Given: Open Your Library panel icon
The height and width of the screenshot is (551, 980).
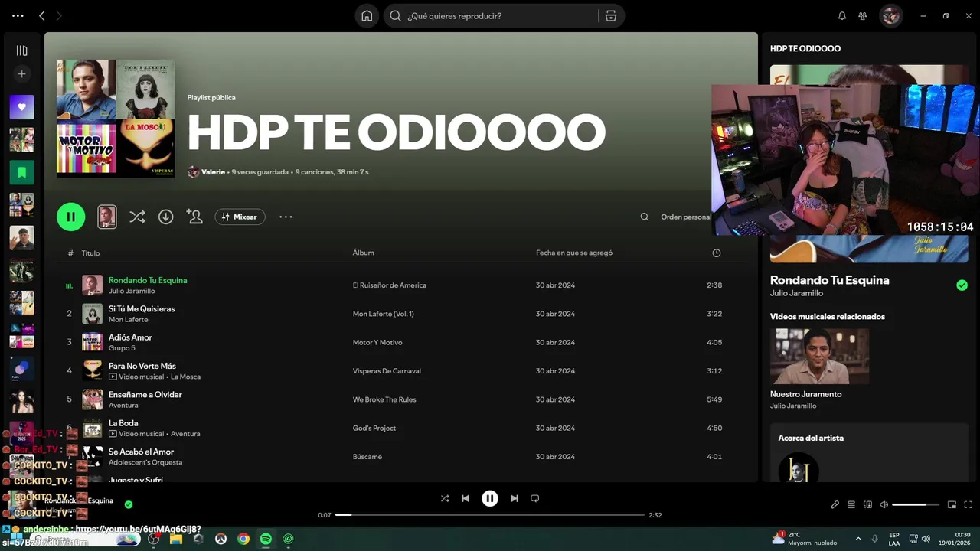Looking at the screenshot, I should (21, 51).
